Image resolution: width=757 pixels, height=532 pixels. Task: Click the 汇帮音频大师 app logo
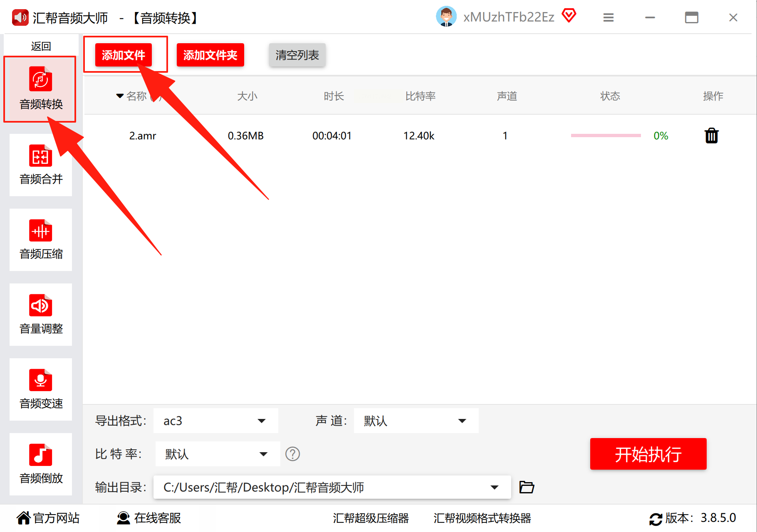click(20, 17)
